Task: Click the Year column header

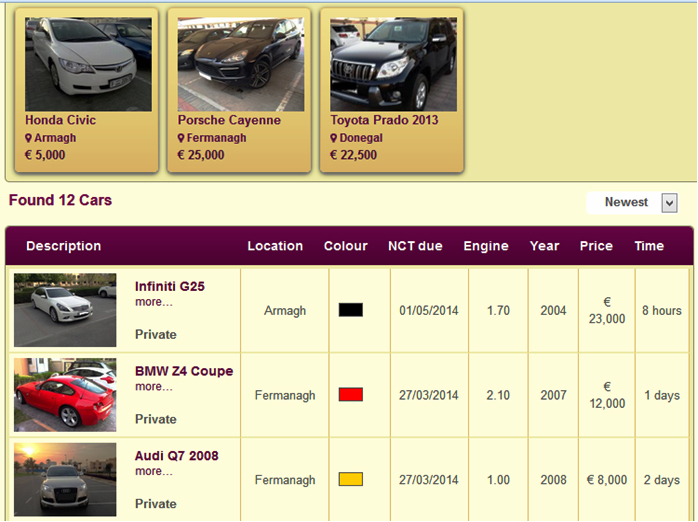Action: [545, 246]
